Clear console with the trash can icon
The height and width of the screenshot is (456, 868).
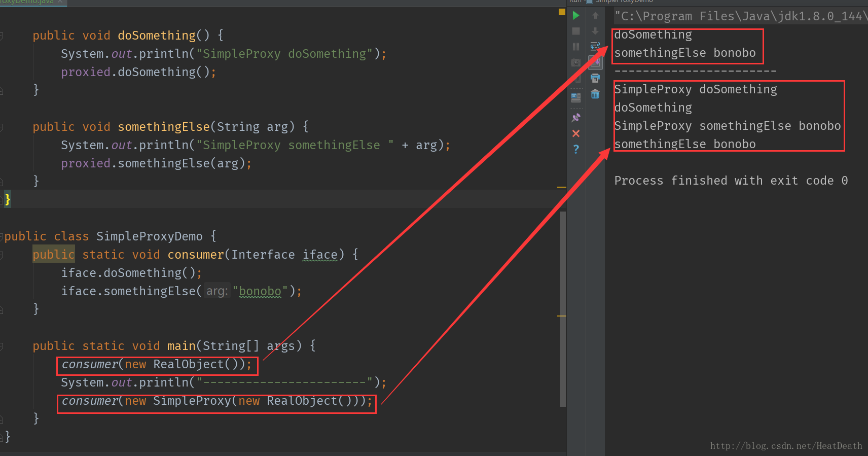[595, 94]
